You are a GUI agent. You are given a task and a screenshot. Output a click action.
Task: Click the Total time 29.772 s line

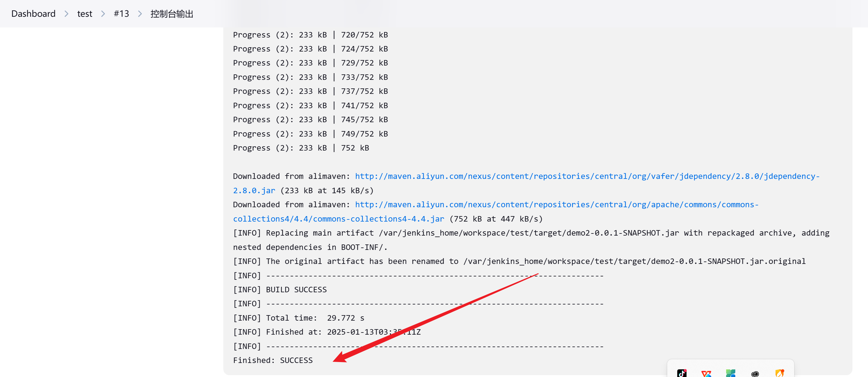pyautogui.click(x=299, y=318)
